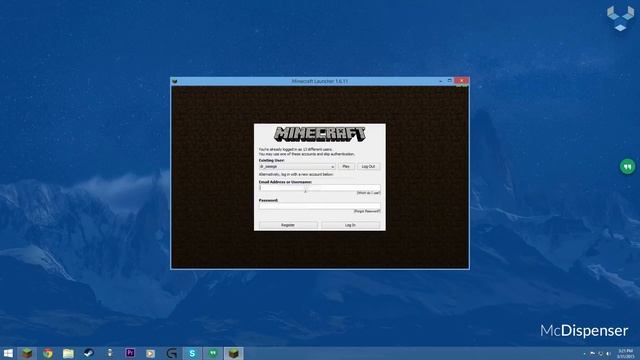Focus the Email Address or Username field
Screen dimensions: 640x360
(x=320, y=187)
